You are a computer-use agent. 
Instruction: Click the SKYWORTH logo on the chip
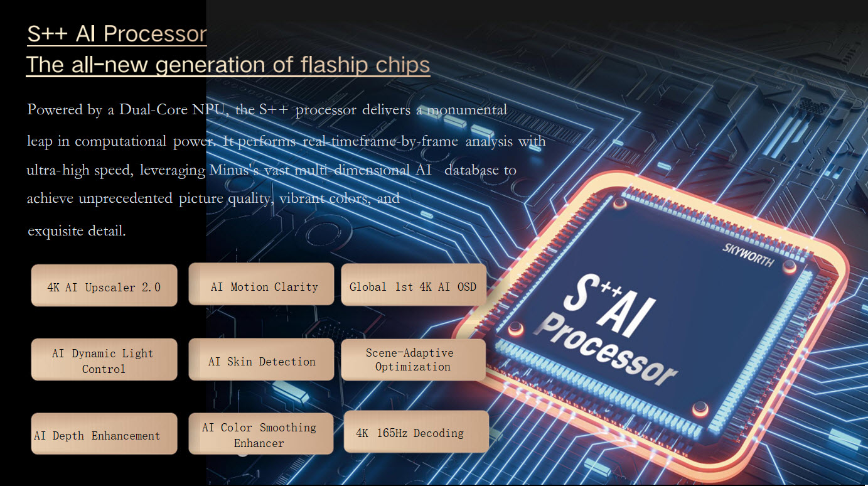[747, 254]
